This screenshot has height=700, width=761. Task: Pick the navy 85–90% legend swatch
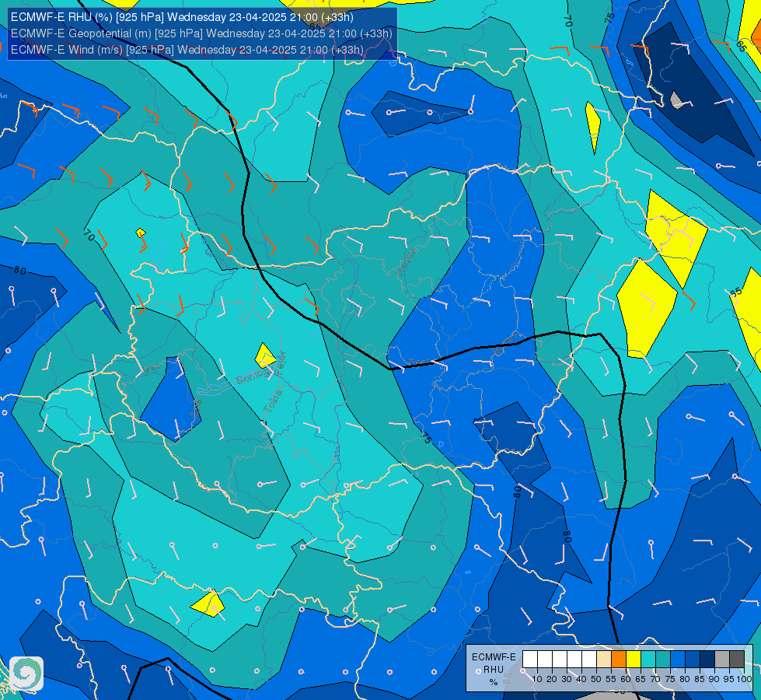[x=707, y=659]
